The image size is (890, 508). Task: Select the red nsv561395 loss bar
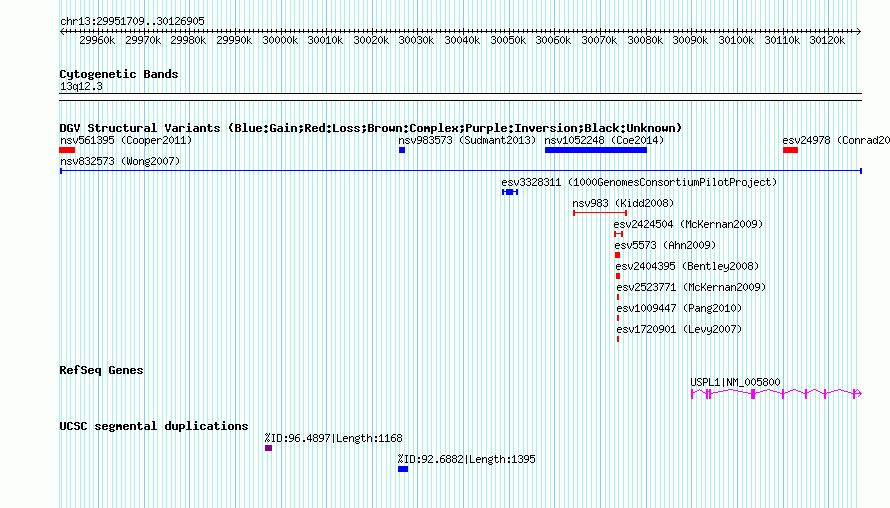[x=67, y=150]
